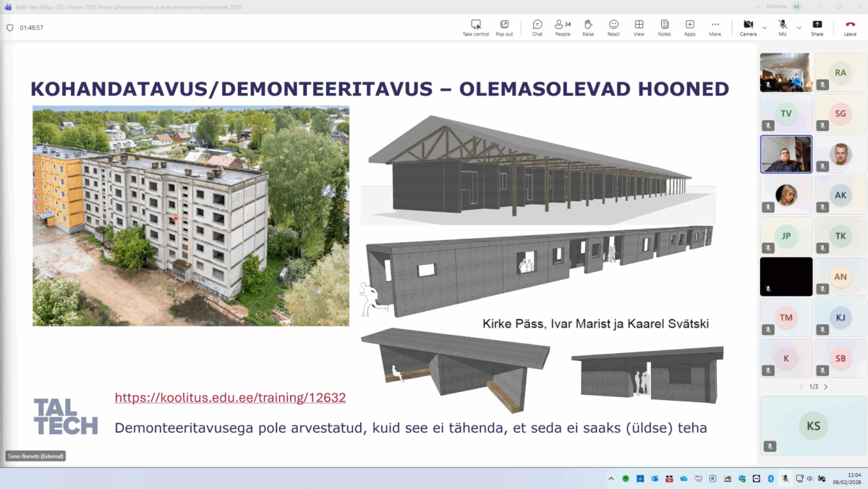Open the Apps panel

tap(689, 27)
